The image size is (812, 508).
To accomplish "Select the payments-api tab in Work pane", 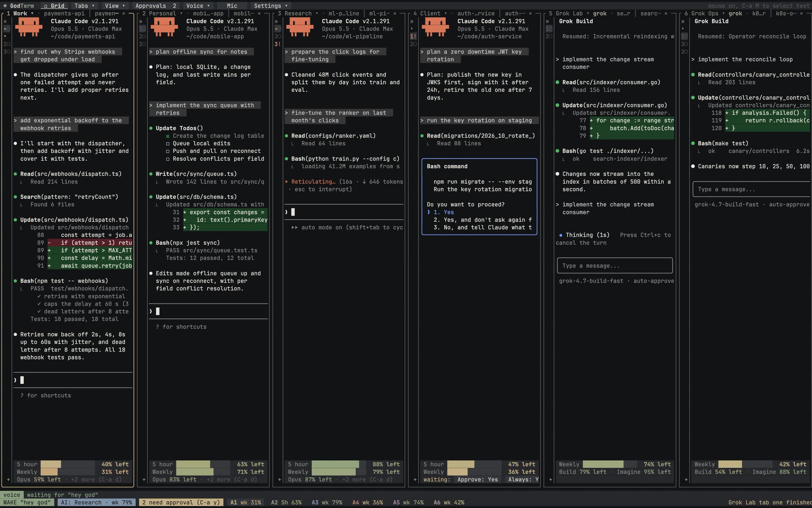I will 64,13.
